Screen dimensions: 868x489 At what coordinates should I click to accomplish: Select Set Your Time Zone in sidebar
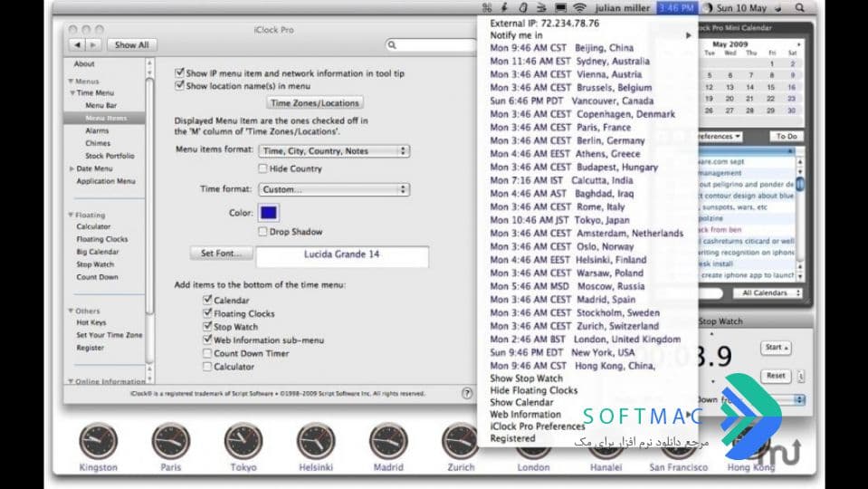109,335
